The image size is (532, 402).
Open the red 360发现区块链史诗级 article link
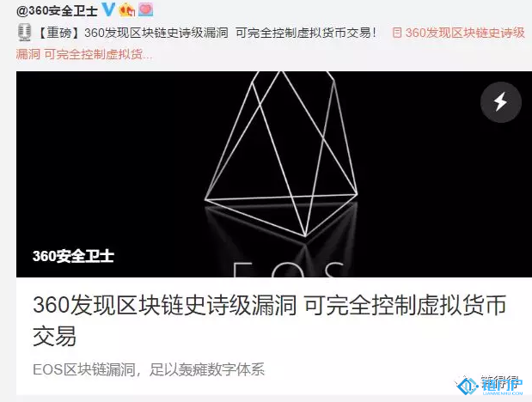(x=465, y=33)
